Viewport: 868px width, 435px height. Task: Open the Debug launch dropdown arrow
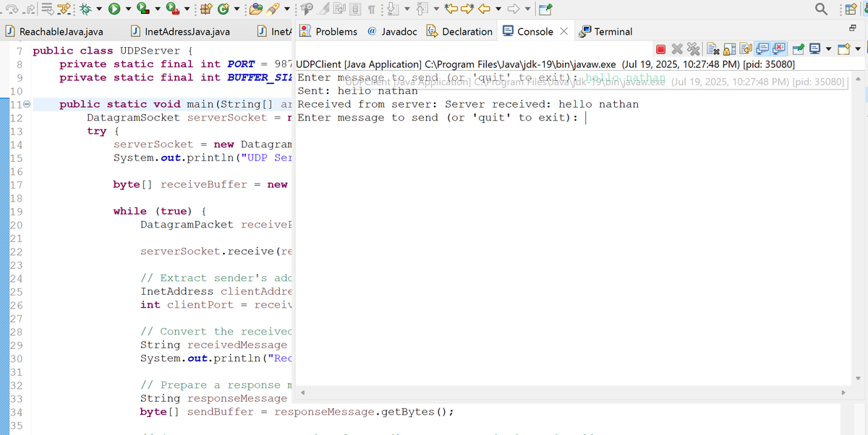99,9
